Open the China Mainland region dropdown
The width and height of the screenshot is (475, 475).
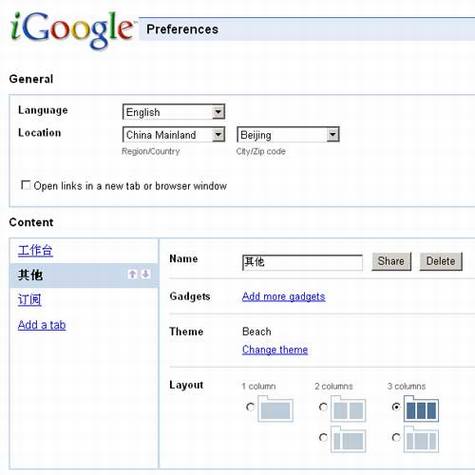pos(174,135)
